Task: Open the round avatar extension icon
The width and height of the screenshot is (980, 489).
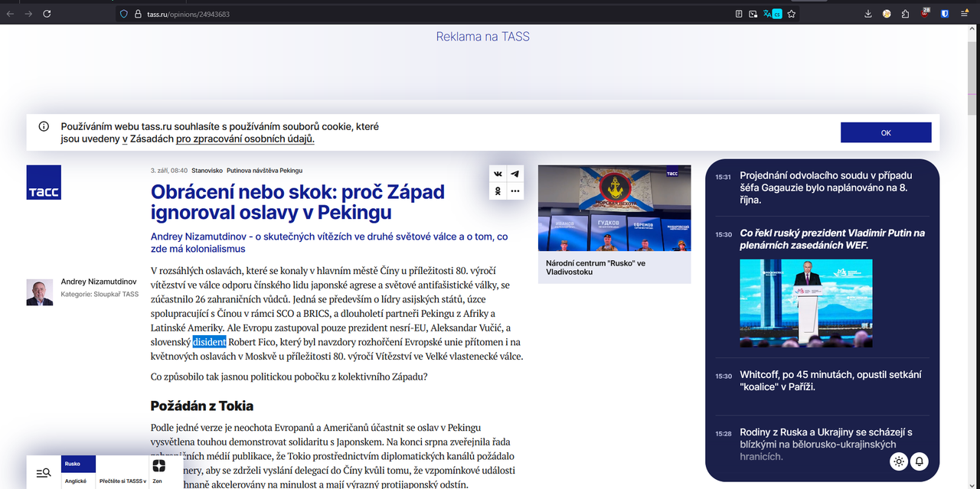Action: click(x=887, y=14)
